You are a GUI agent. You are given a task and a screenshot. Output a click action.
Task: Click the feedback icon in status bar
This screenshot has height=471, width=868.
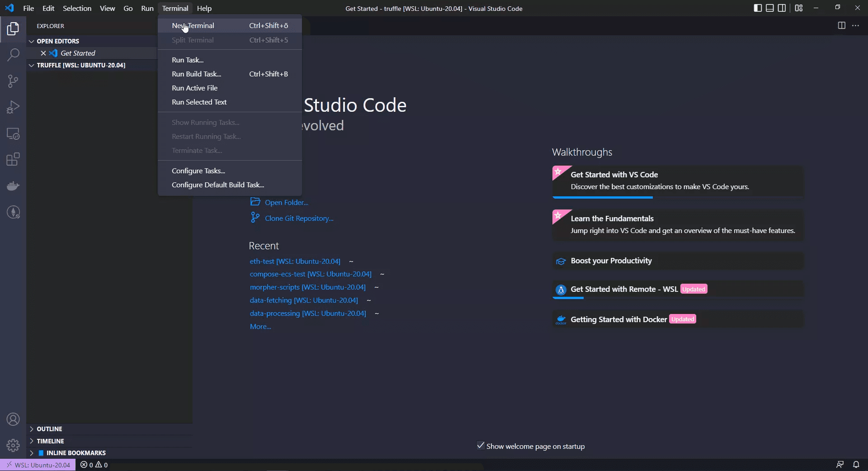pos(840,465)
